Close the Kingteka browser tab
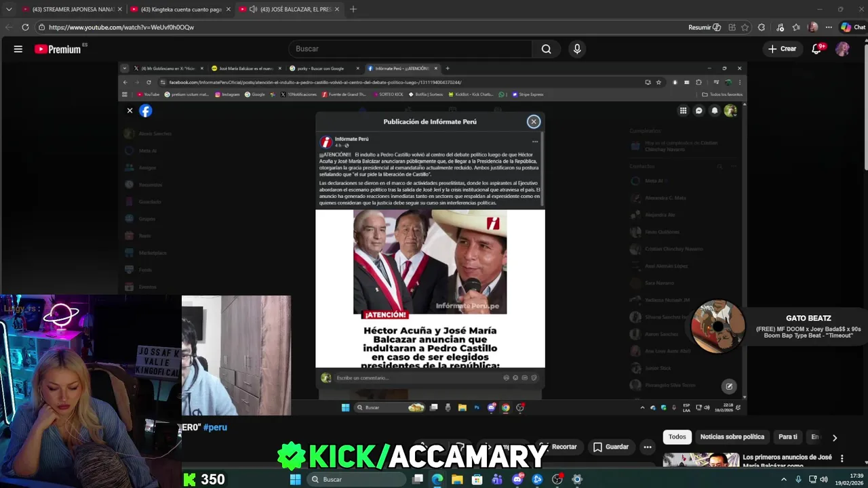868x488 pixels. pyautogui.click(x=228, y=9)
